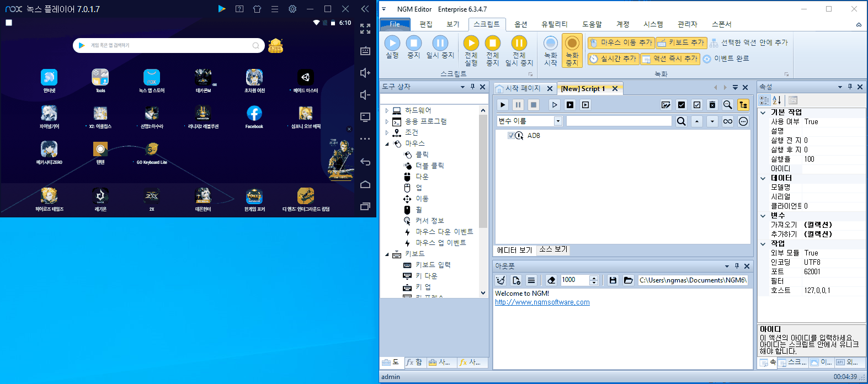Click the play button in the script editor toolbar
The image size is (868, 384).
pyautogui.click(x=503, y=105)
